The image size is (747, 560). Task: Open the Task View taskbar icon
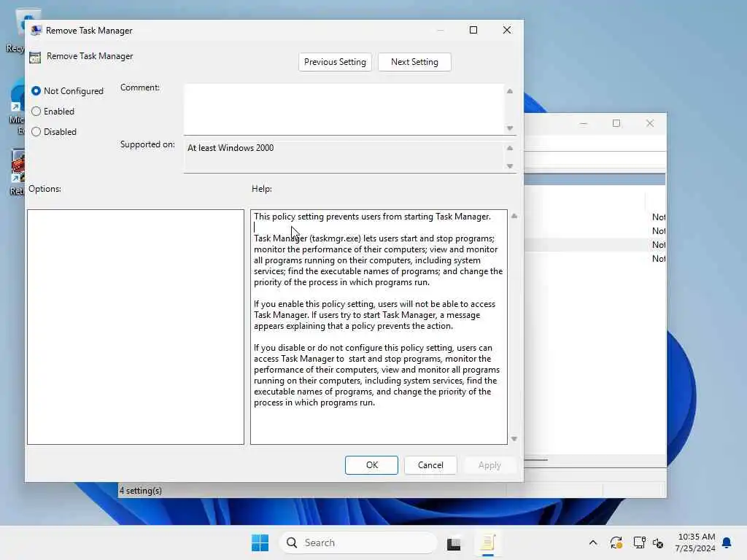coord(454,542)
